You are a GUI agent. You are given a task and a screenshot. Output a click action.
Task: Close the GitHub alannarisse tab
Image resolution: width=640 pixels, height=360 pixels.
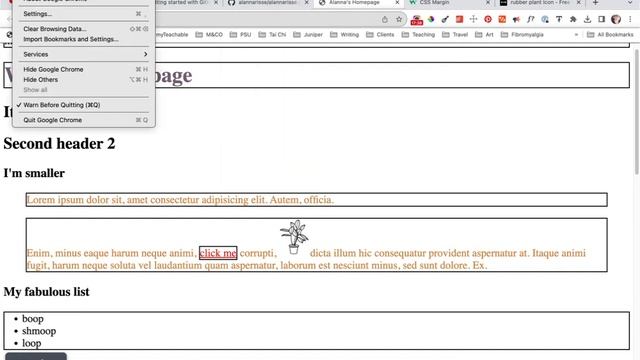click(x=307, y=3)
